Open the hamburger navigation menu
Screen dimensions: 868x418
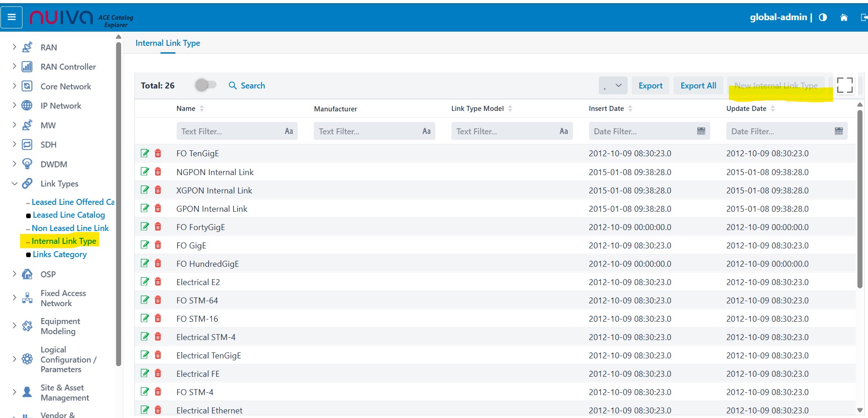click(x=12, y=17)
